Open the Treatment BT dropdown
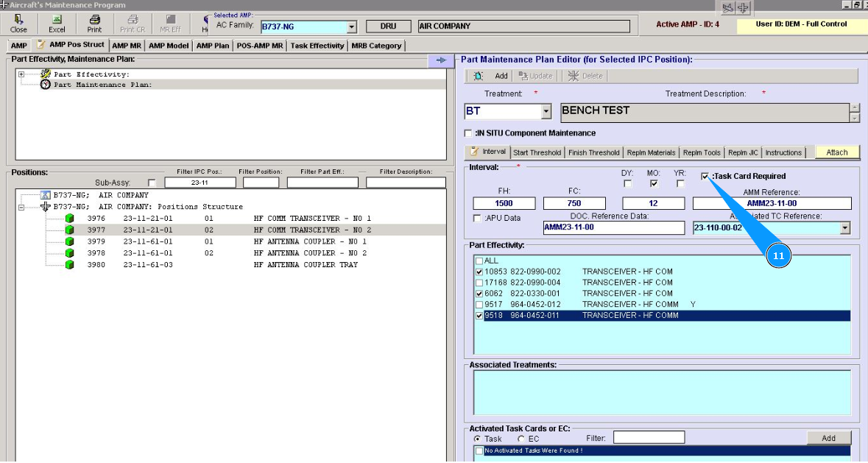The width and height of the screenshot is (868, 463). (x=546, y=112)
